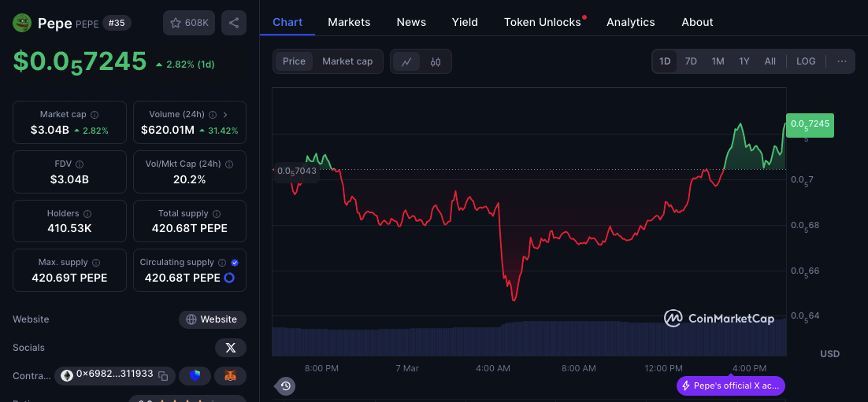Open chart more options ellipsis
This screenshot has height=402, width=868.
[x=841, y=61]
